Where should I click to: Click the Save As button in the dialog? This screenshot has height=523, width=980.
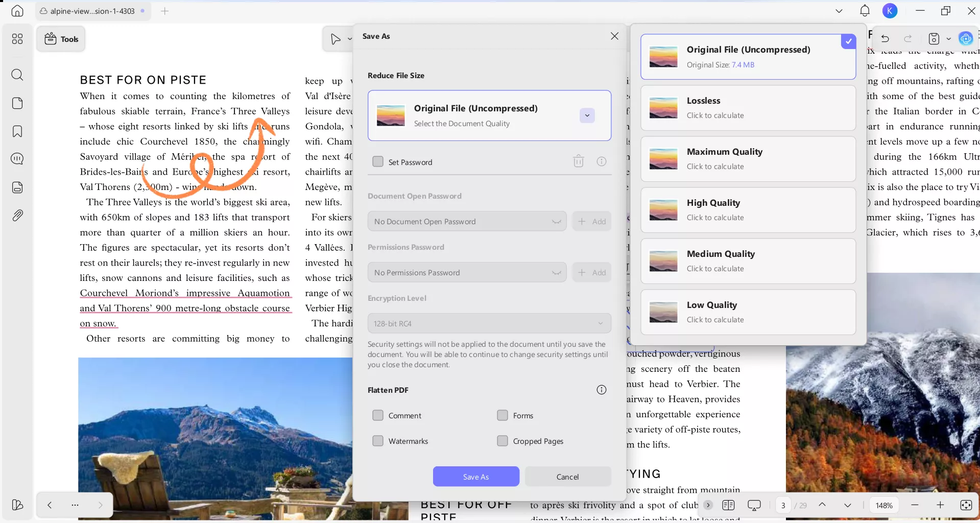475,476
